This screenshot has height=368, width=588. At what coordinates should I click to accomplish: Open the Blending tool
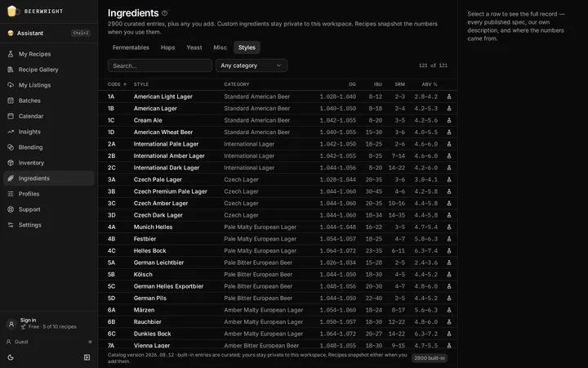[x=49, y=147]
